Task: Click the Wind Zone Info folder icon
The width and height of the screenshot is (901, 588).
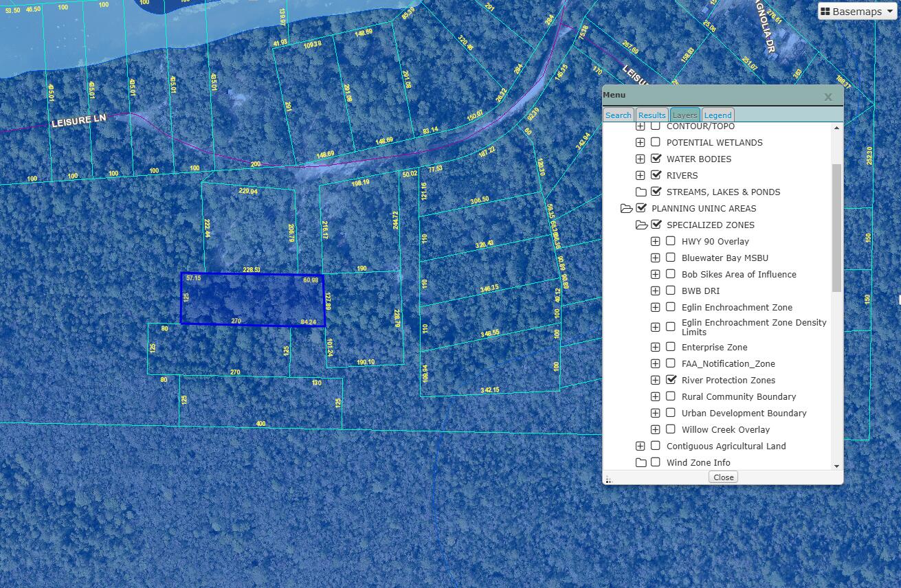Action: 641,462
